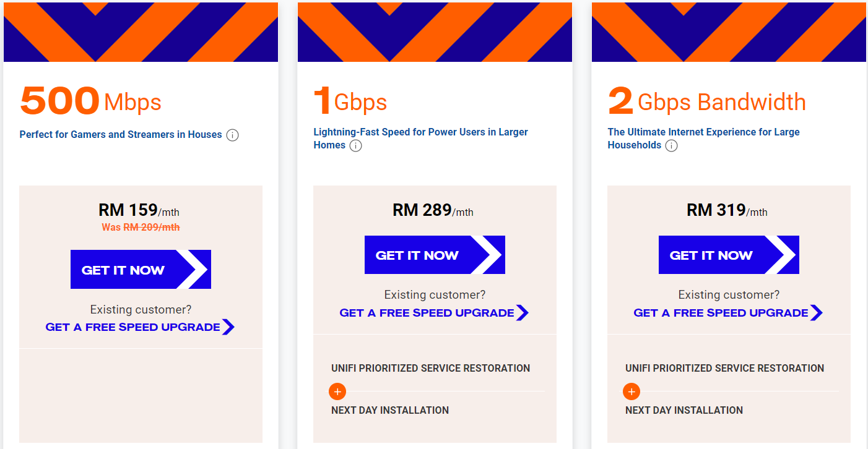Click chevron arrow of 2 Gbps speed upgrade
The width and height of the screenshot is (868, 449).
click(x=817, y=313)
